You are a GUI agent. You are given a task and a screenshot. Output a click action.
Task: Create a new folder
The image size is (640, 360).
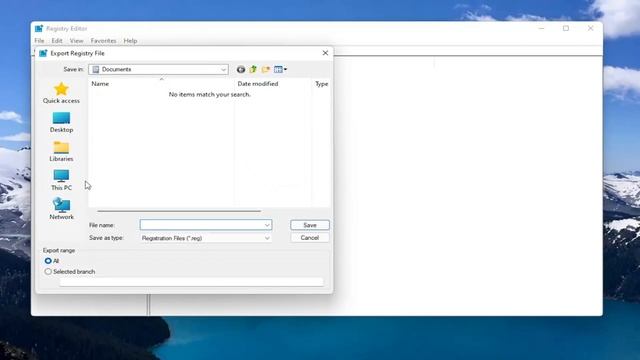(266, 69)
